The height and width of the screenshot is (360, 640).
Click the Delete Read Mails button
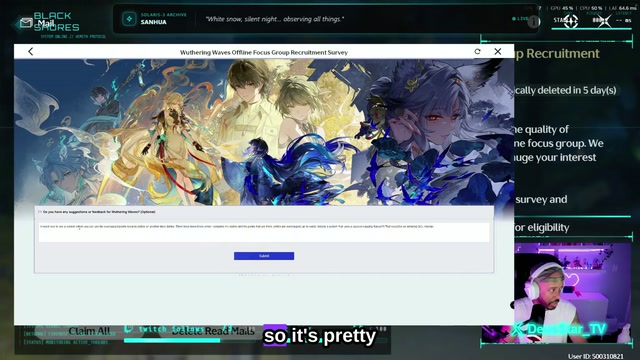click(213, 331)
